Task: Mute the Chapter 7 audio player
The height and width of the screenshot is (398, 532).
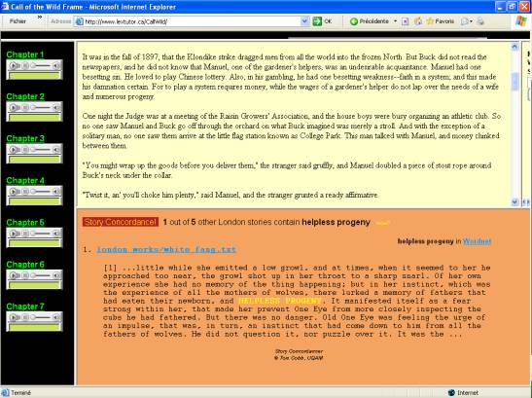Action: point(56,317)
